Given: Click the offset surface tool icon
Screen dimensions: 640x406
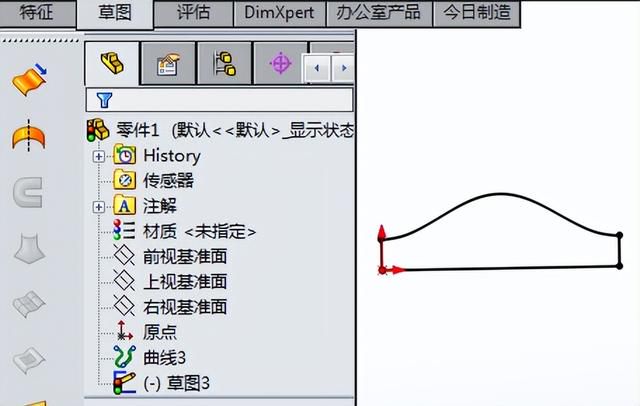Looking at the screenshot, I should tap(29, 80).
